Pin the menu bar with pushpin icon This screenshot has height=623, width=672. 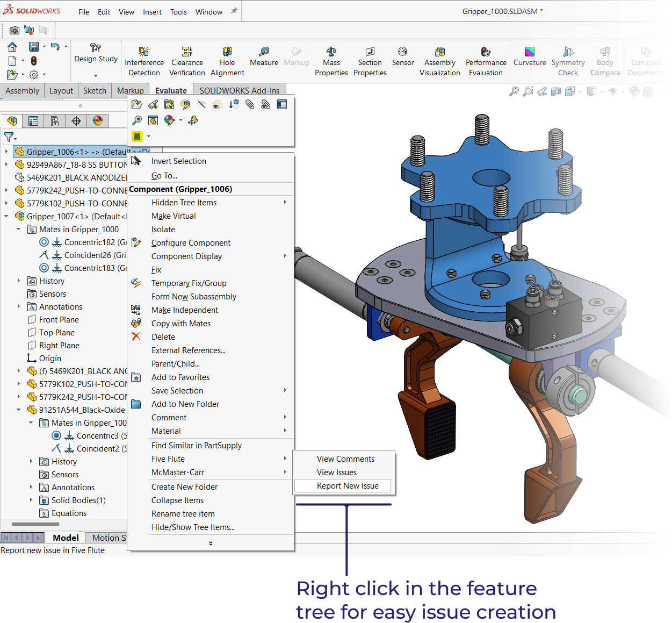234,11
